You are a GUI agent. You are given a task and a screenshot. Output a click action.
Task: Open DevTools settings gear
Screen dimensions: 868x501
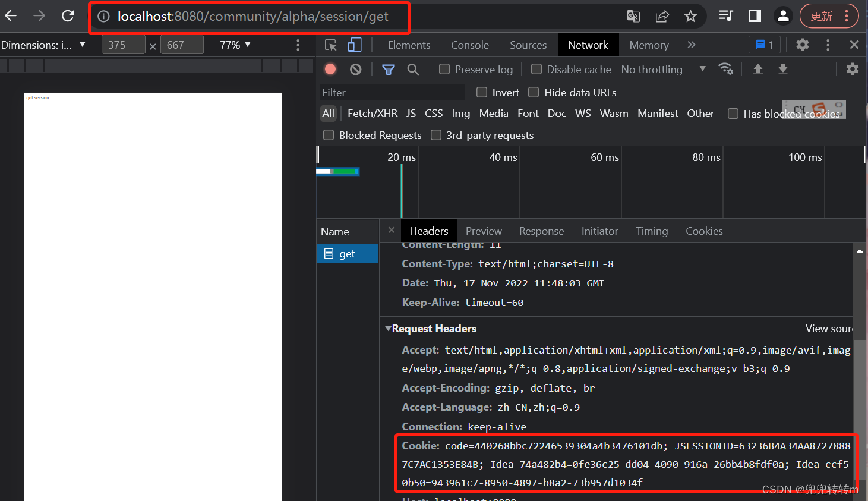[x=802, y=45]
